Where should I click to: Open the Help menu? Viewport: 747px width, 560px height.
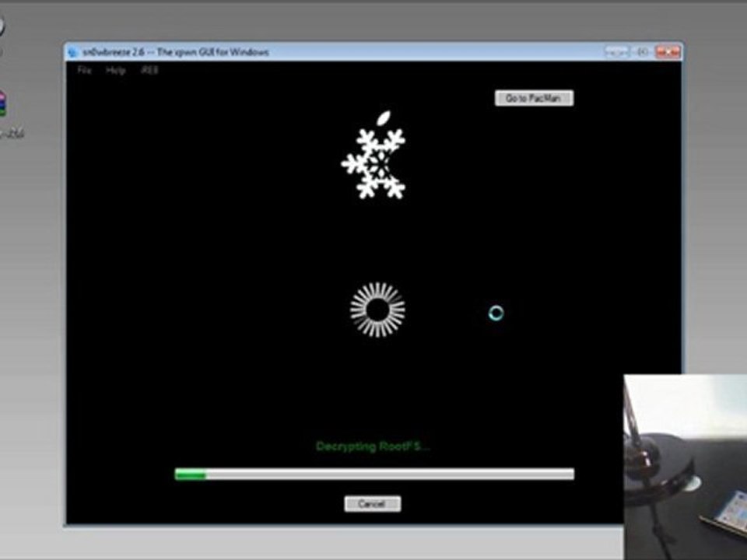click(116, 71)
